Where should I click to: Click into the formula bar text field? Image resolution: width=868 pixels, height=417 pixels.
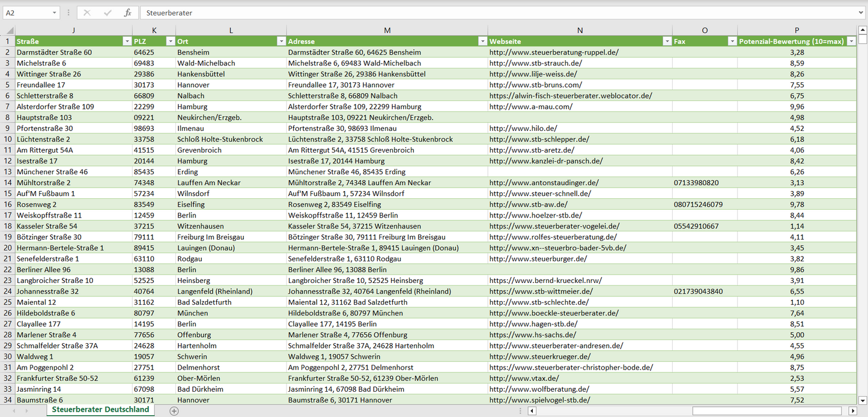[x=481, y=13]
